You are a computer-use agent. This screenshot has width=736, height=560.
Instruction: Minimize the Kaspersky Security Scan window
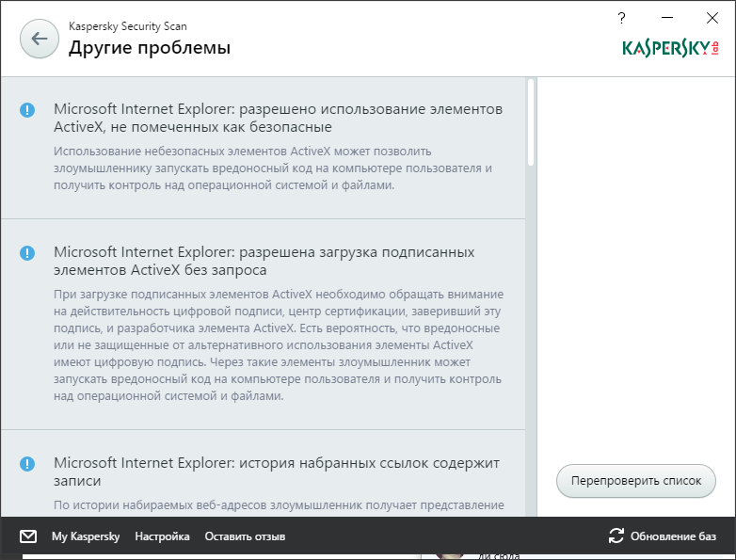pyautogui.click(x=666, y=18)
